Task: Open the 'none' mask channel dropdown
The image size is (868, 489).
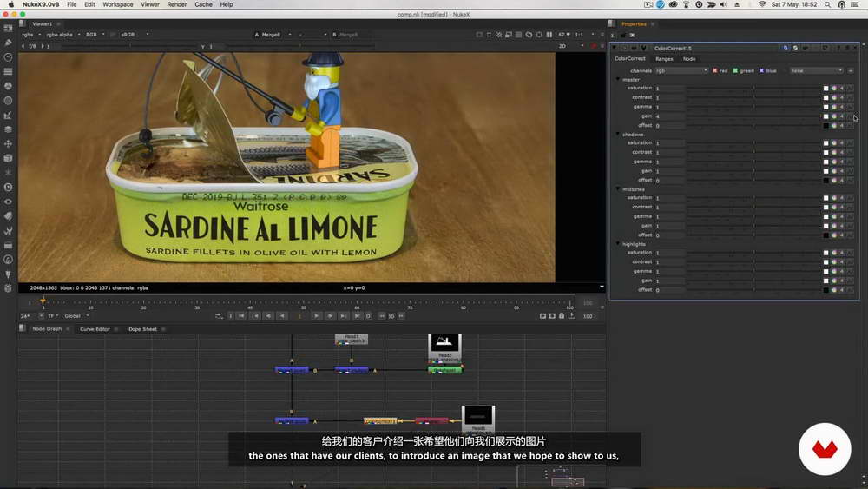Action: click(x=817, y=71)
